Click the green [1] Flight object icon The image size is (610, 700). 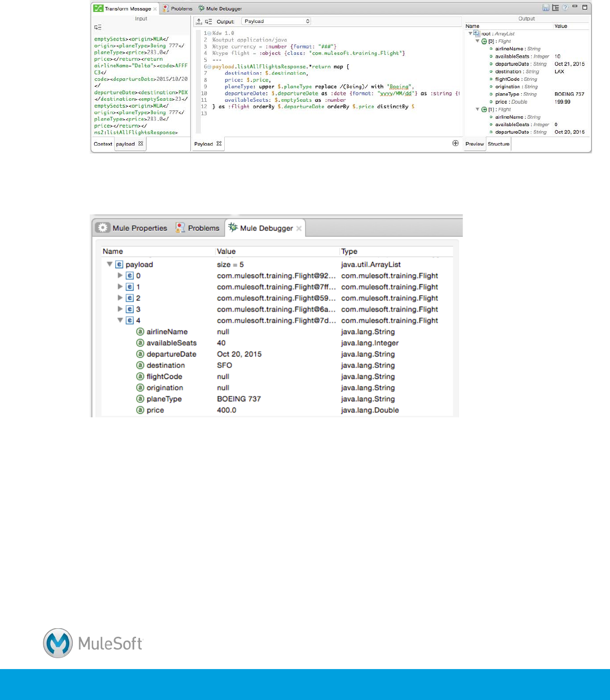[484, 110]
